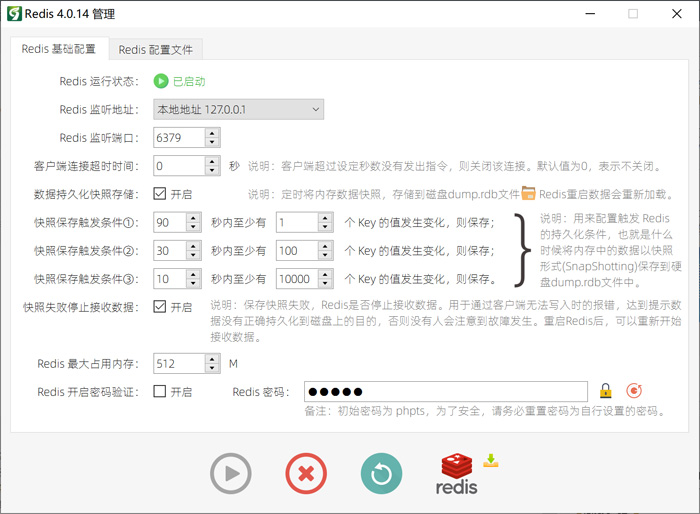Increase Redis 监听端口 value

(x=212, y=133)
